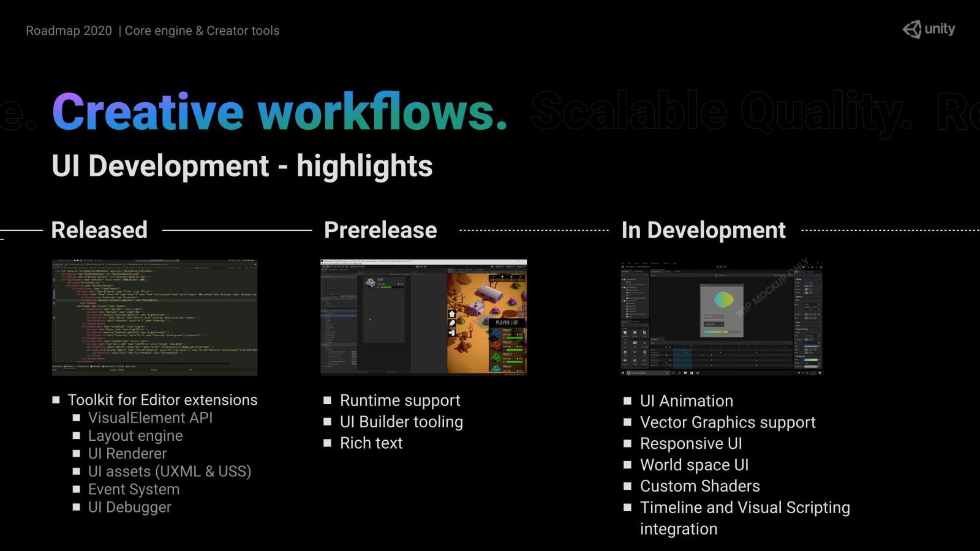The height and width of the screenshot is (551, 980).
Task: Click 'UI Development - highlights' subtitle
Action: 242,166
